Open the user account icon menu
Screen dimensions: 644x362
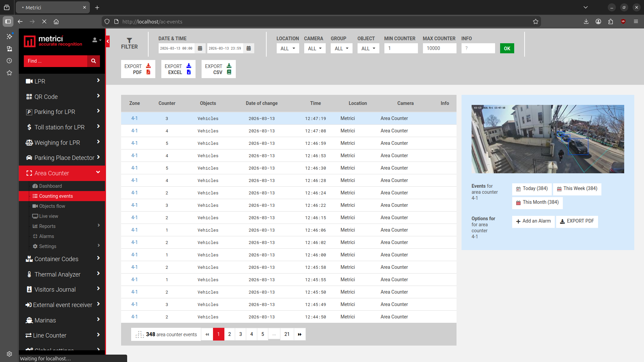point(97,40)
